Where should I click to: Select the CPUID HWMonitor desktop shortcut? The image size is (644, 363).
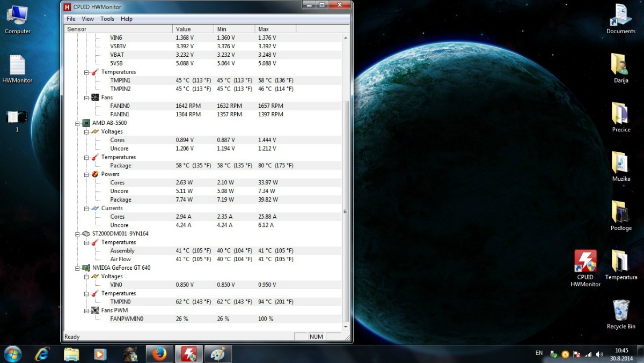586,269
